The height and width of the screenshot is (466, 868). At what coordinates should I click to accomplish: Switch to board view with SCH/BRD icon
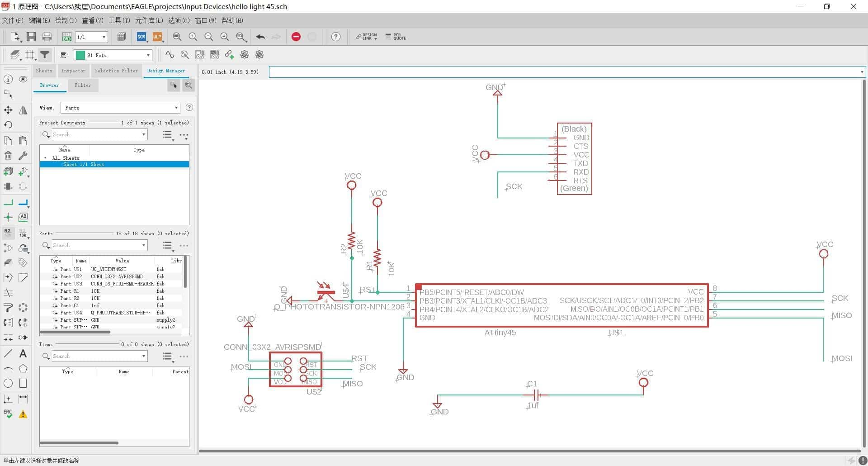pos(66,37)
